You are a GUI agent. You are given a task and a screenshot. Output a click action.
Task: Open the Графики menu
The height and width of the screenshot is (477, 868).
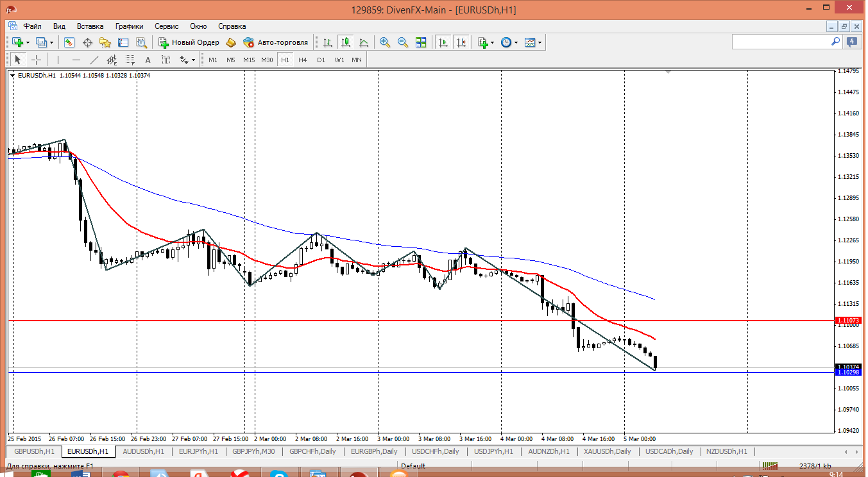pyautogui.click(x=129, y=26)
